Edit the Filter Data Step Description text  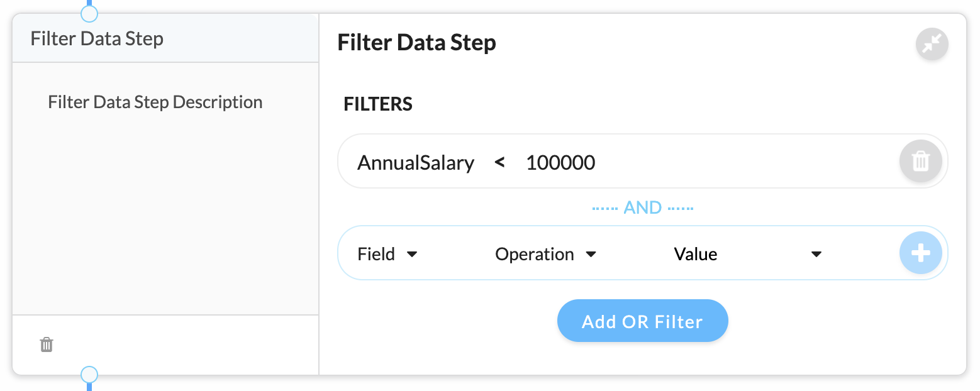pos(155,102)
